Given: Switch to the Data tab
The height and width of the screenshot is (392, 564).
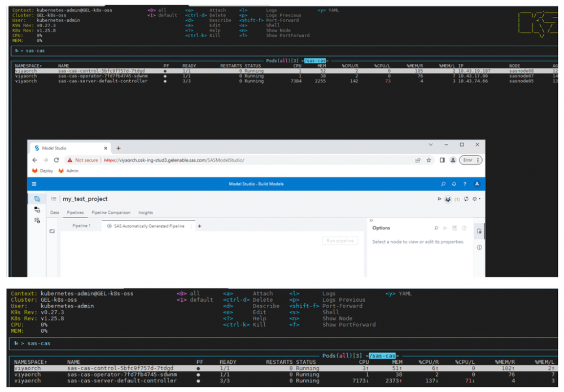Looking at the screenshot, I should (x=55, y=213).
